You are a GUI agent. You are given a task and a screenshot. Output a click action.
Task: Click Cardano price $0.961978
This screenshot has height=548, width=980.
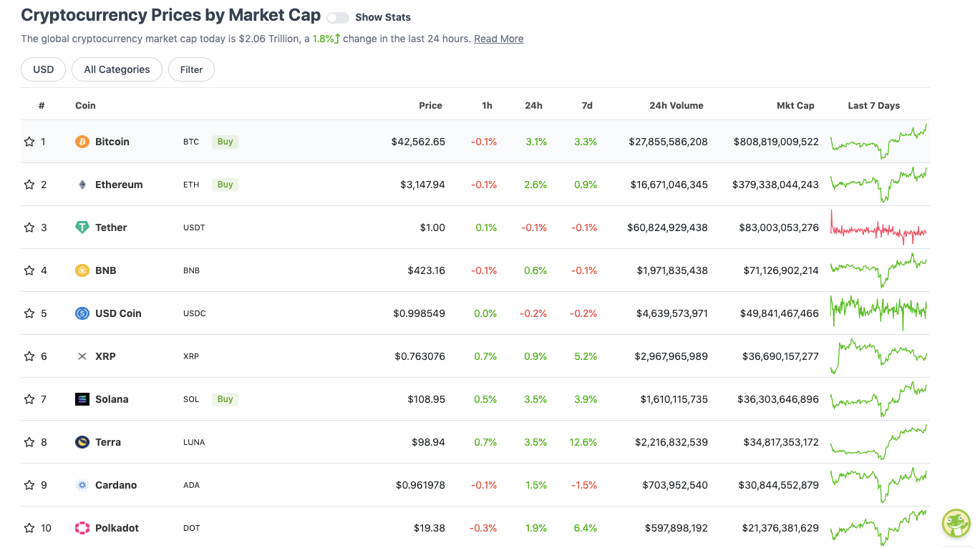click(x=420, y=485)
